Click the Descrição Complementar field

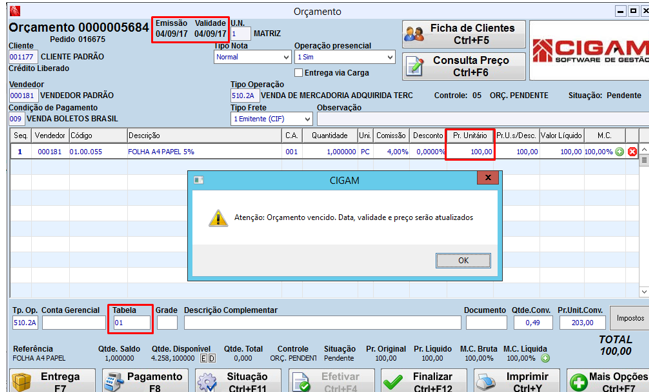click(322, 322)
